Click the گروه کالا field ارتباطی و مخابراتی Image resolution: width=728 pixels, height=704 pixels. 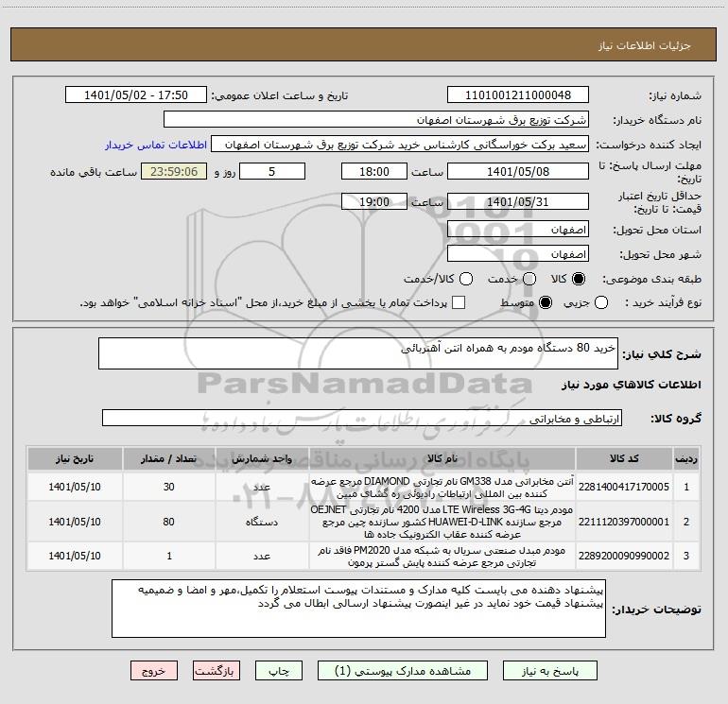tap(362, 418)
